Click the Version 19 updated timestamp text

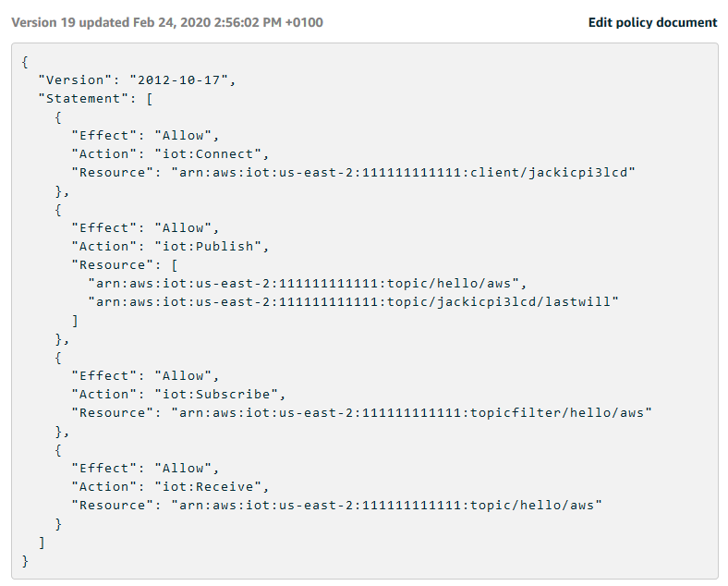click(167, 22)
